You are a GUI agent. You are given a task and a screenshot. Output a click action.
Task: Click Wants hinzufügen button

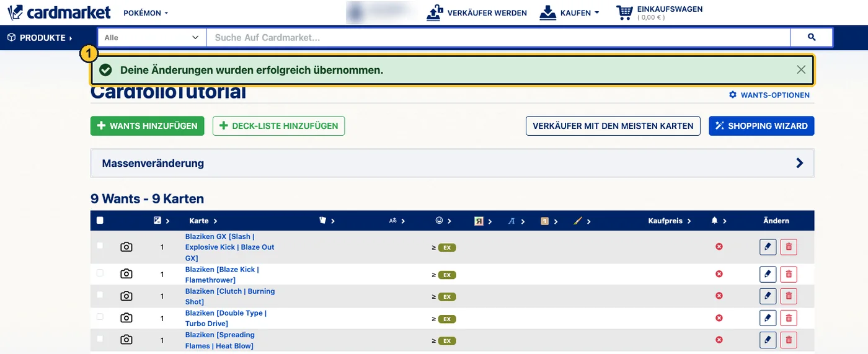pos(147,126)
